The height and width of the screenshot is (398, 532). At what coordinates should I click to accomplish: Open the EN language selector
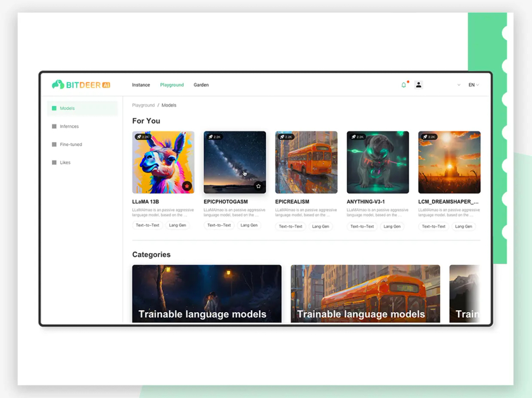[x=474, y=85]
